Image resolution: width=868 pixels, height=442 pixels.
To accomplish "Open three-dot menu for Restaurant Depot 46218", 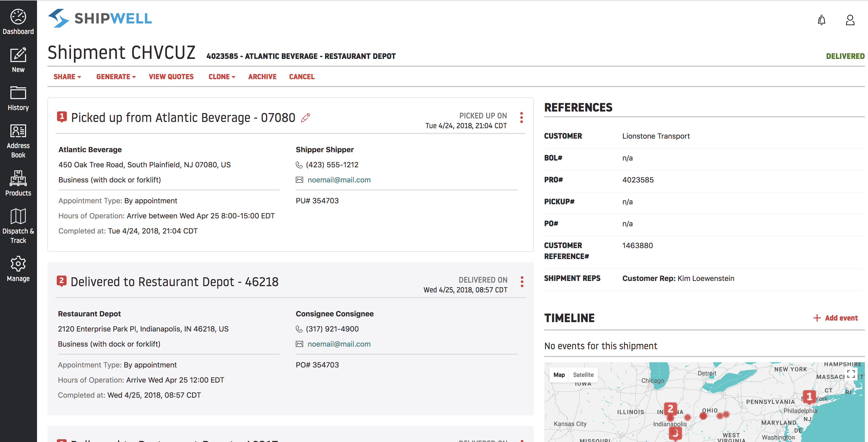I will (x=522, y=282).
